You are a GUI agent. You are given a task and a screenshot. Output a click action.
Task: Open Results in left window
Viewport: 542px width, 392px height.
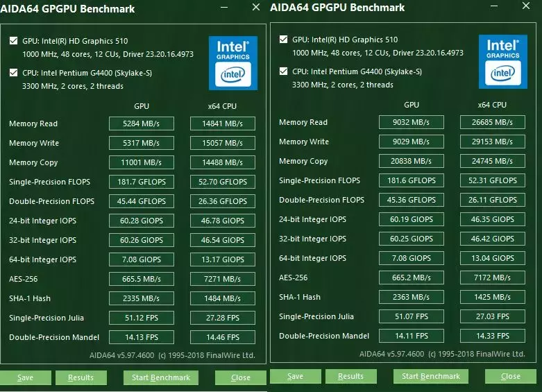(81, 377)
